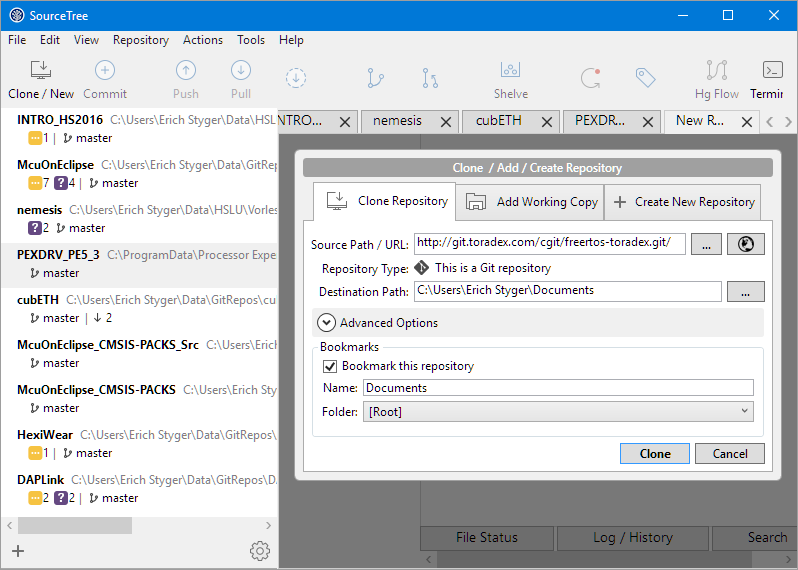Open the Repository menu
Viewport: 798px width, 570px height.
click(141, 40)
